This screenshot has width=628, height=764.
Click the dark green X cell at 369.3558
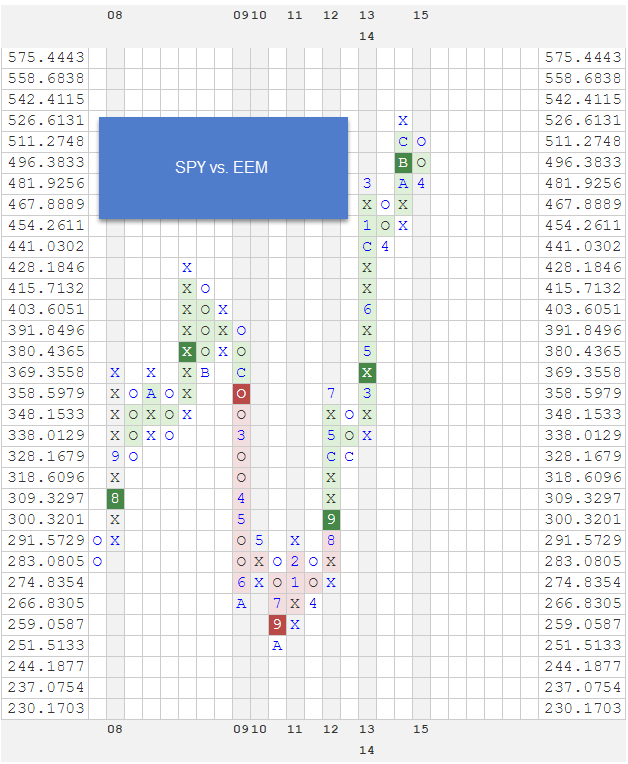tap(367, 373)
